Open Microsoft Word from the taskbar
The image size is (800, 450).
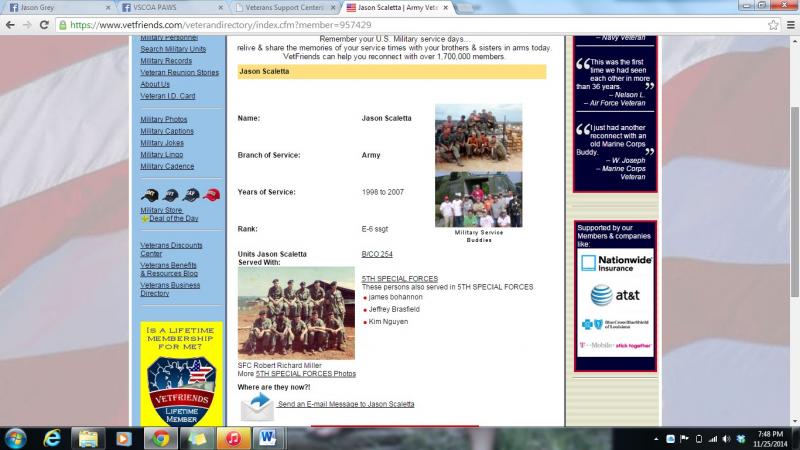click(267, 438)
